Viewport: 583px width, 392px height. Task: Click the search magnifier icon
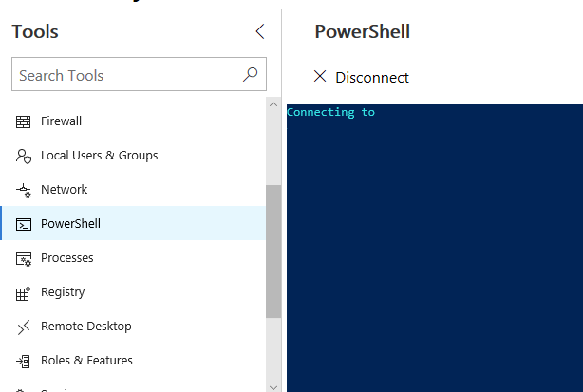pos(251,74)
